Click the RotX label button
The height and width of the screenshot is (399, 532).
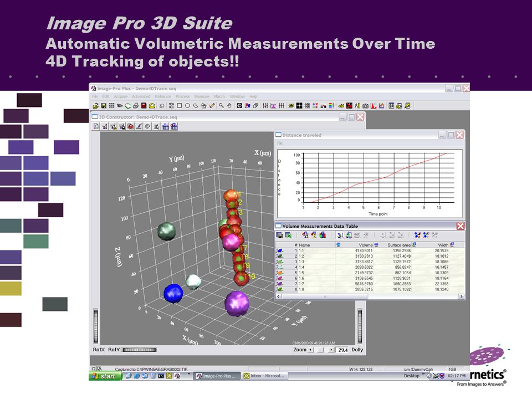(x=99, y=350)
